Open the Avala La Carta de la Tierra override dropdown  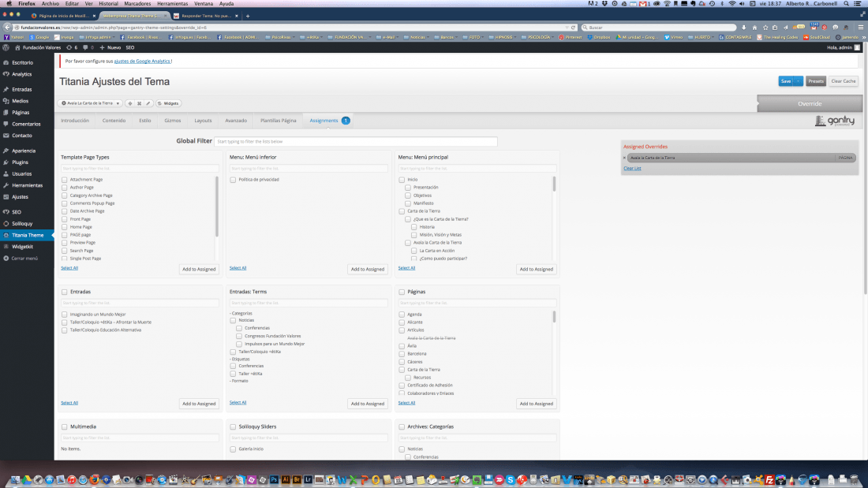coord(90,103)
